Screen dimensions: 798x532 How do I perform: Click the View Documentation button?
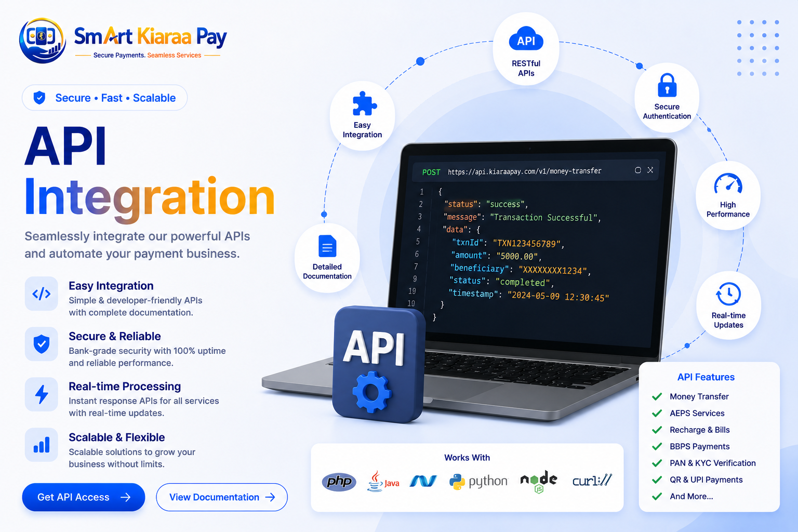point(222,497)
